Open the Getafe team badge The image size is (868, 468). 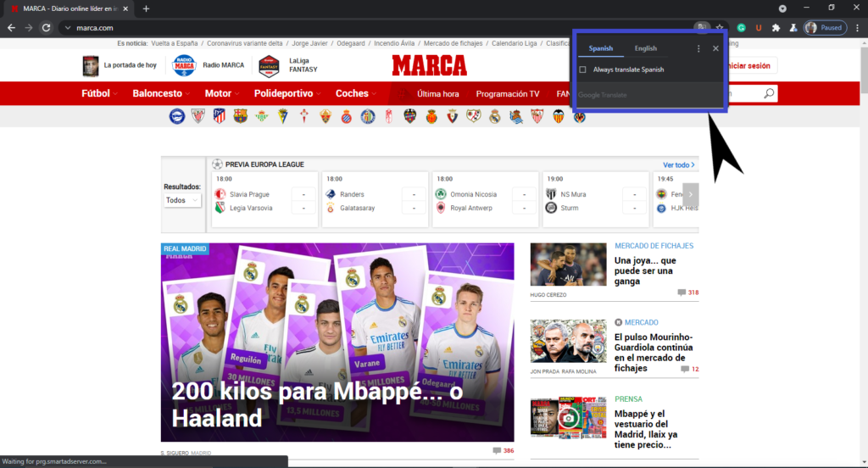tap(368, 116)
